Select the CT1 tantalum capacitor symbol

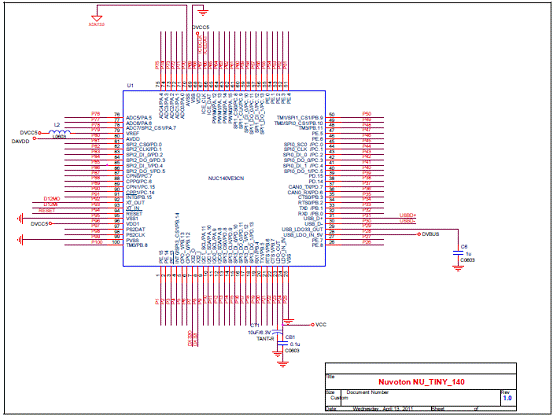pyautogui.click(x=278, y=332)
